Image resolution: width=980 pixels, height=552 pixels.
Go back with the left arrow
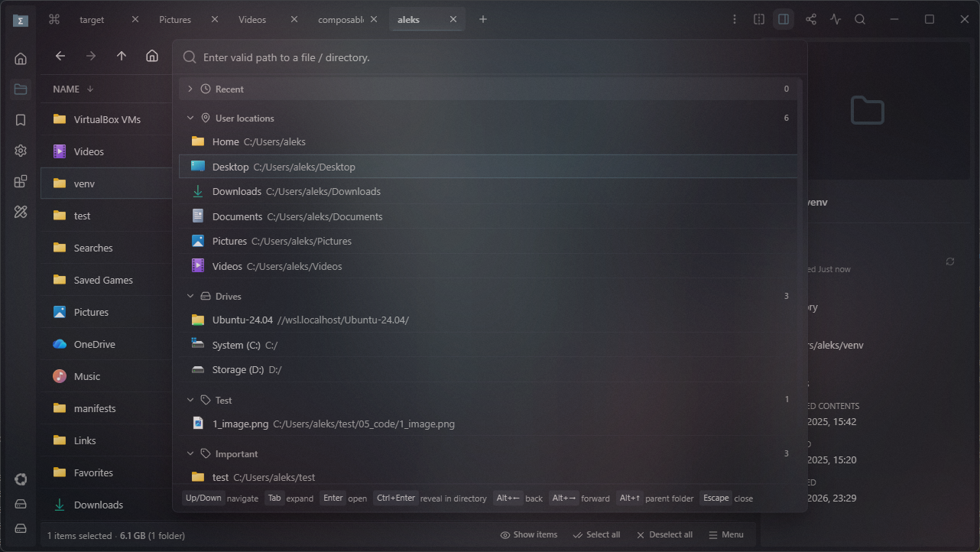pyautogui.click(x=60, y=56)
